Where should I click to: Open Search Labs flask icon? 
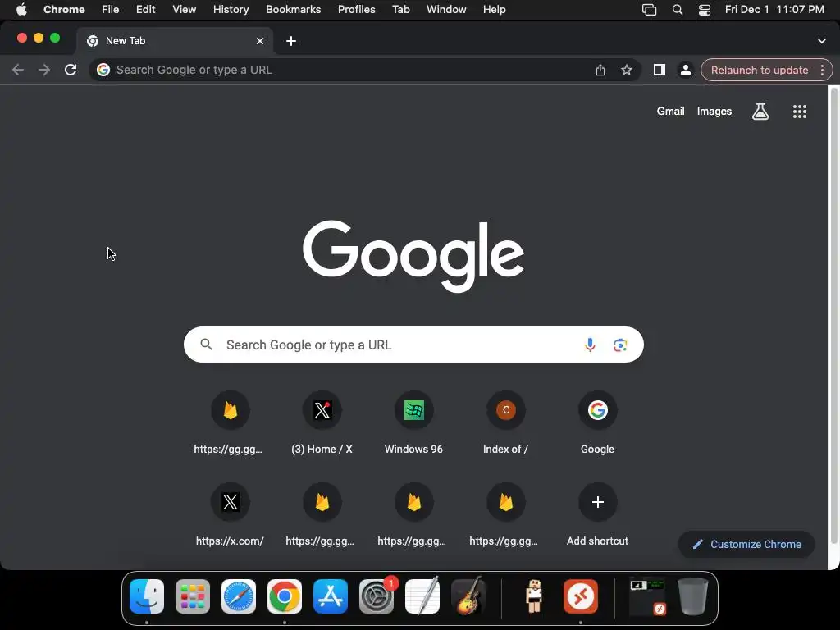click(x=760, y=112)
